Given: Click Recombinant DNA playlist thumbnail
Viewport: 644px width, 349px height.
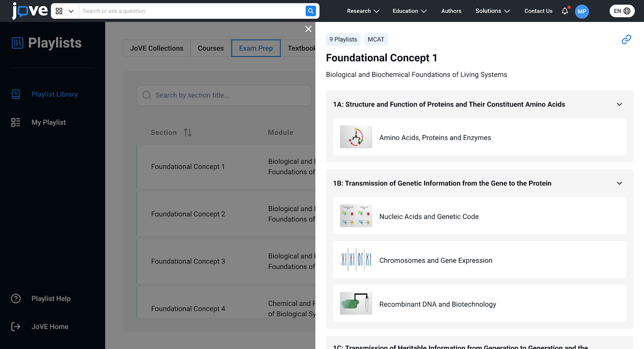Looking at the screenshot, I should coord(356,304).
